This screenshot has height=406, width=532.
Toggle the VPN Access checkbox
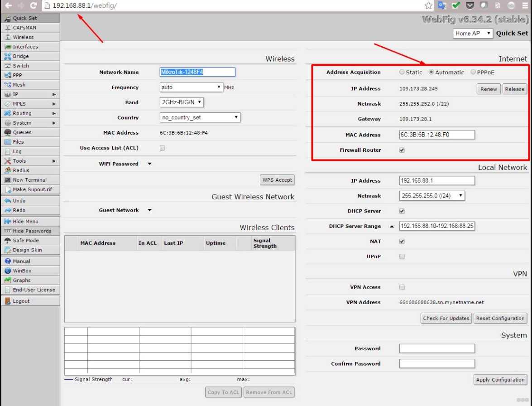point(402,287)
